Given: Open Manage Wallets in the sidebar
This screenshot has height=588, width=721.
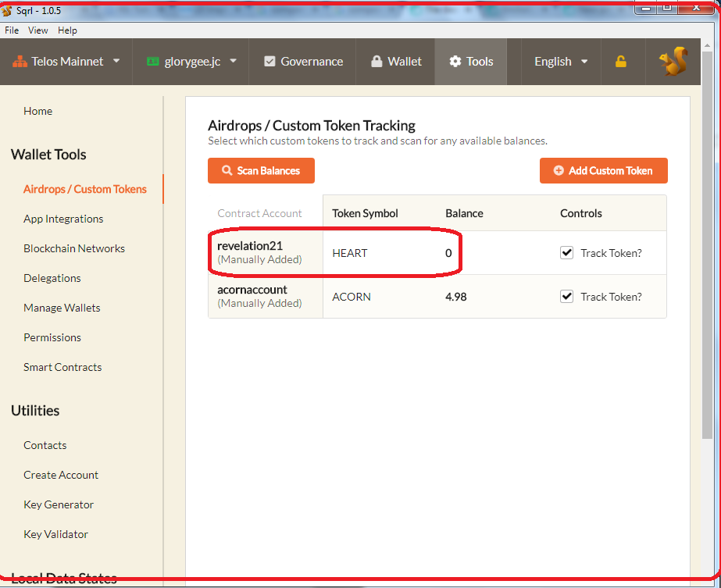Looking at the screenshot, I should pos(62,308).
